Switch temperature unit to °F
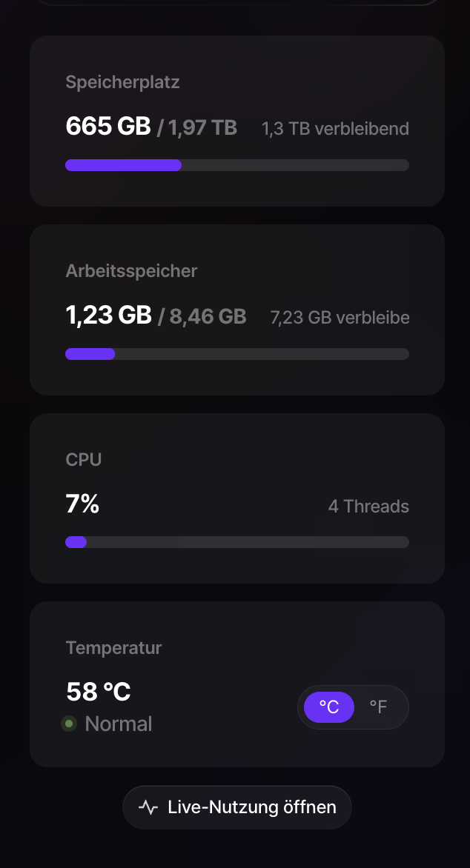Screen dimensions: 470x868 point(378,707)
